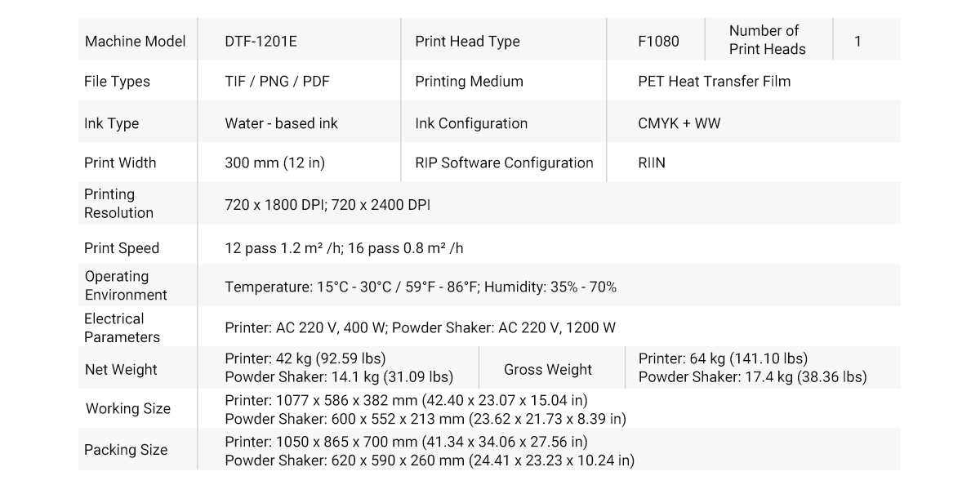The width and height of the screenshot is (980, 485).
Task: Click the RIP Software Configuration label
Action: coord(504,162)
